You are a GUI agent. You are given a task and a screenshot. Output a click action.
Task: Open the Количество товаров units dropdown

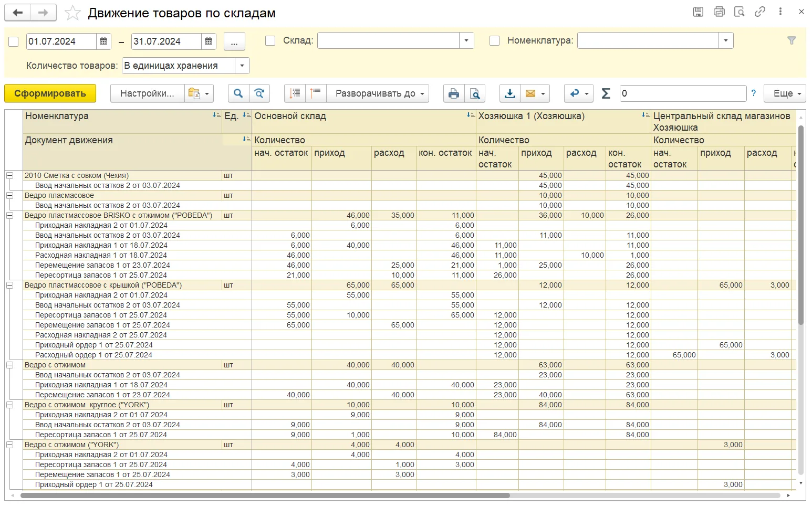pyautogui.click(x=242, y=66)
